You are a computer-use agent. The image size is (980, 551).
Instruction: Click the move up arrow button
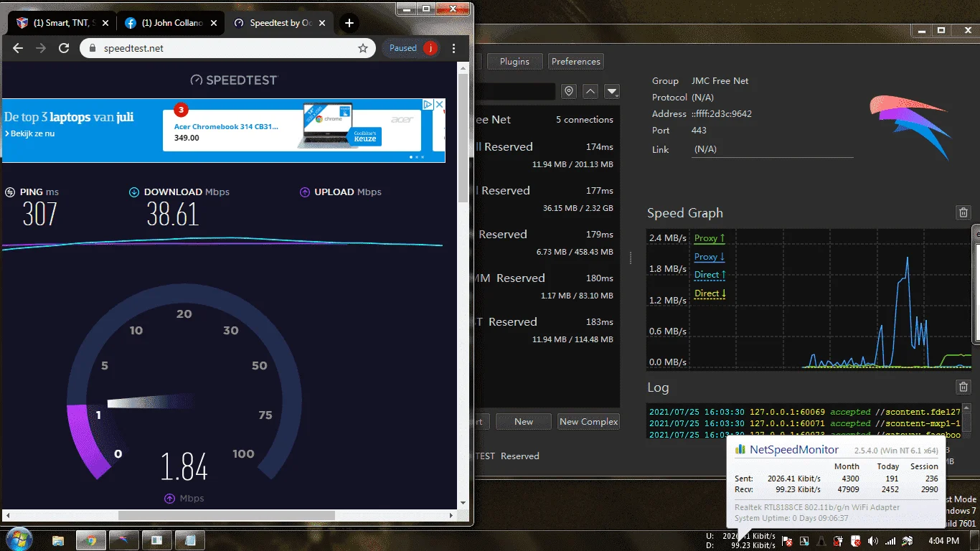pos(590,91)
